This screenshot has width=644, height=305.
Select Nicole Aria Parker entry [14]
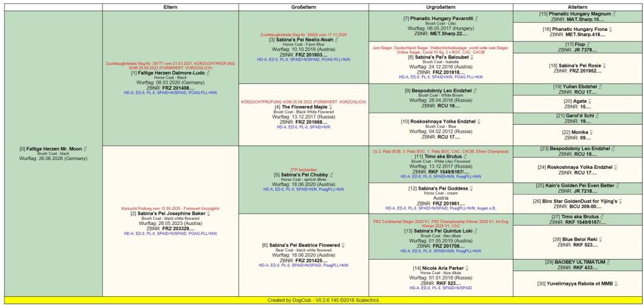pos(441,268)
